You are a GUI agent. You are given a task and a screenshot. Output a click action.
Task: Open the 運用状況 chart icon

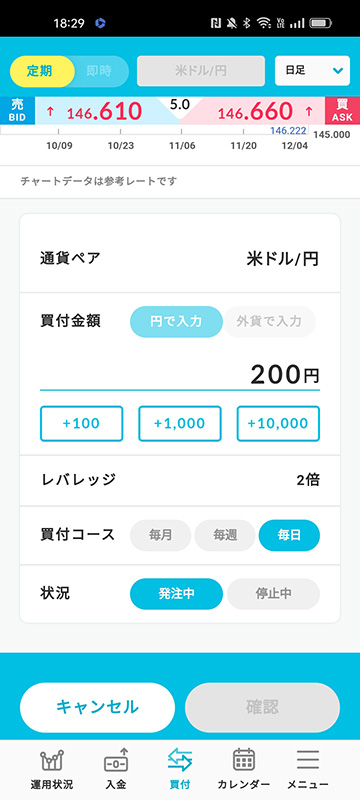click(x=52, y=761)
